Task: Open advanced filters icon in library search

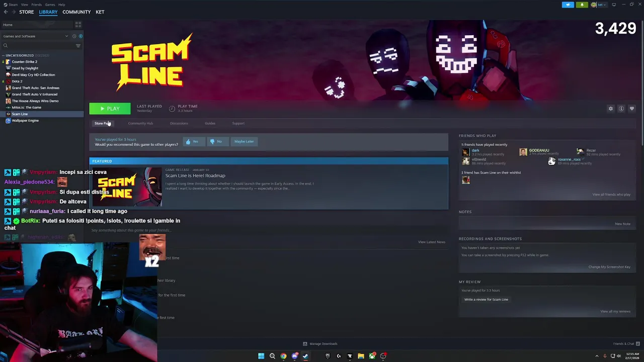Action: coord(78,46)
